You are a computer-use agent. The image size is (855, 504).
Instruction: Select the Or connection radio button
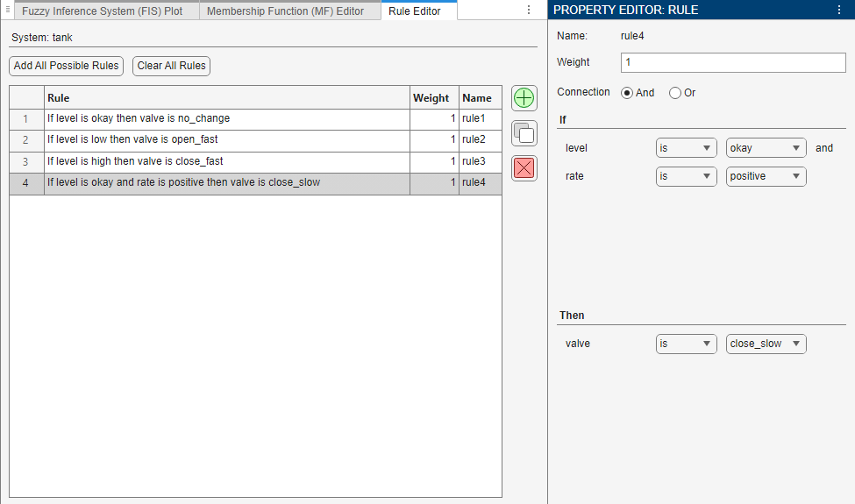675,93
